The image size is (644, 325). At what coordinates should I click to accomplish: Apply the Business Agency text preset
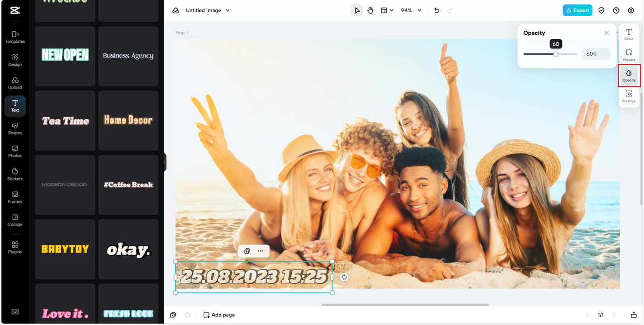128,56
